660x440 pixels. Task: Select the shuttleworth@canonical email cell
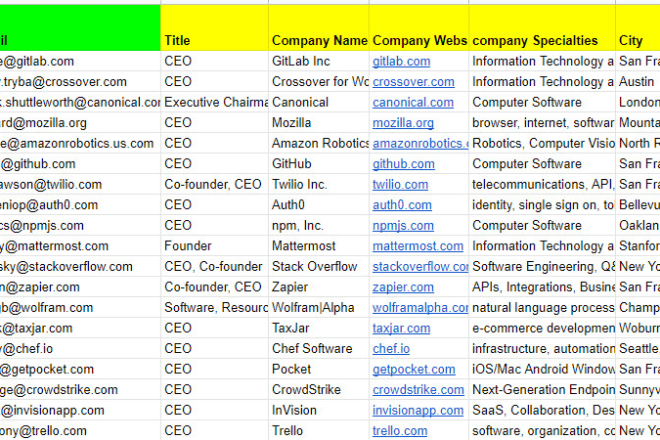point(80,102)
